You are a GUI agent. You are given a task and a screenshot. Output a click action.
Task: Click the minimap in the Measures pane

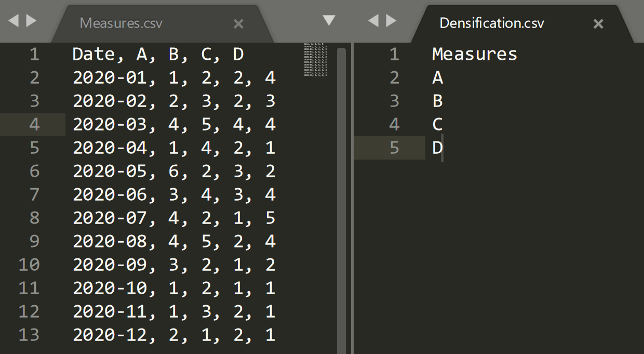(x=315, y=60)
